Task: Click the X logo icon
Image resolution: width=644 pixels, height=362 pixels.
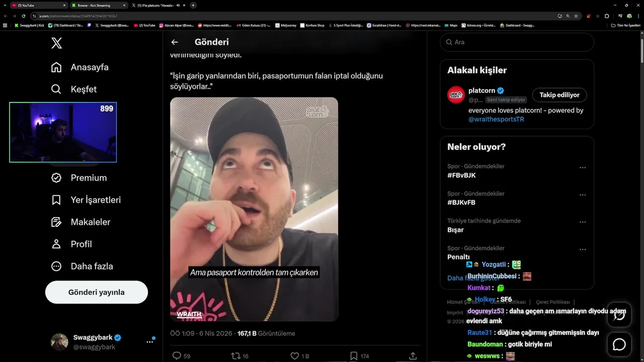Action: 57,43
